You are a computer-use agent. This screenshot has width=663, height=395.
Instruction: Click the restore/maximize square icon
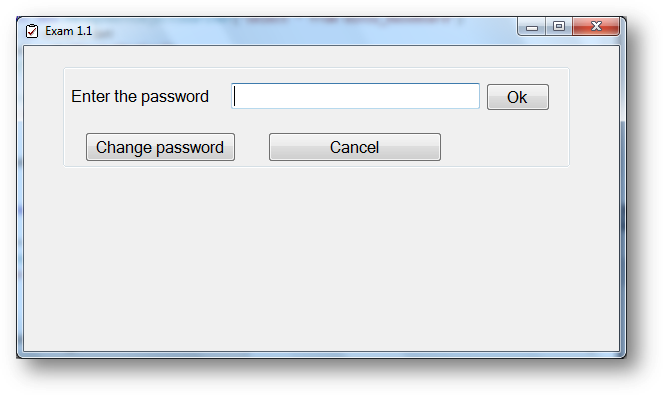pos(559,27)
